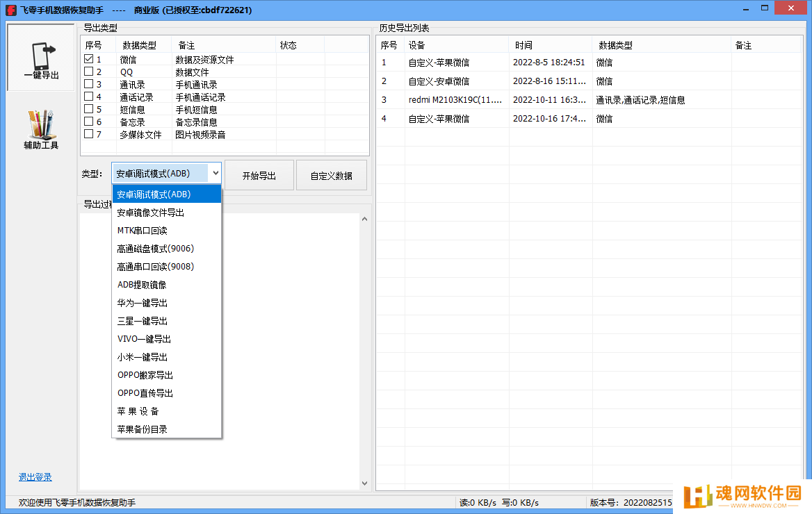Choose OPPO搬家导出 option
Screen dimensions: 812x514
pos(167,375)
